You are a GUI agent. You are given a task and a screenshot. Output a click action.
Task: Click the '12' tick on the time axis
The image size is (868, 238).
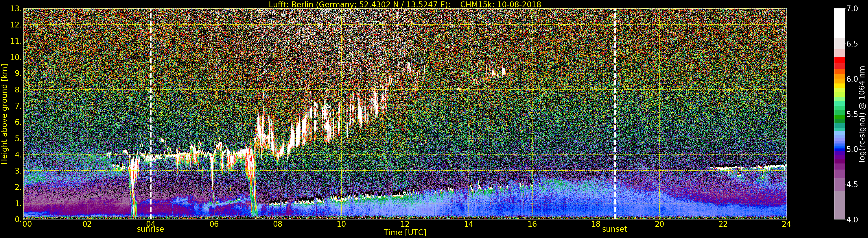pyautogui.click(x=405, y=224)
